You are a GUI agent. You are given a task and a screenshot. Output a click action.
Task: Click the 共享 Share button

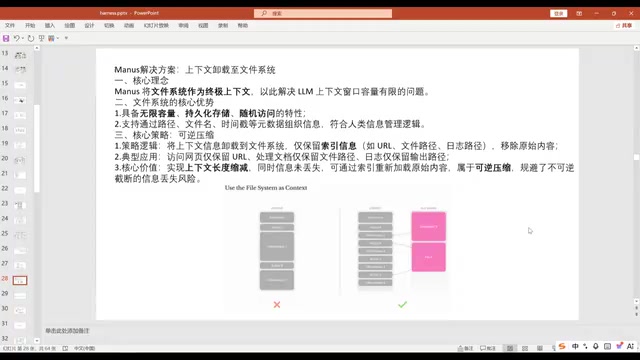624,25
